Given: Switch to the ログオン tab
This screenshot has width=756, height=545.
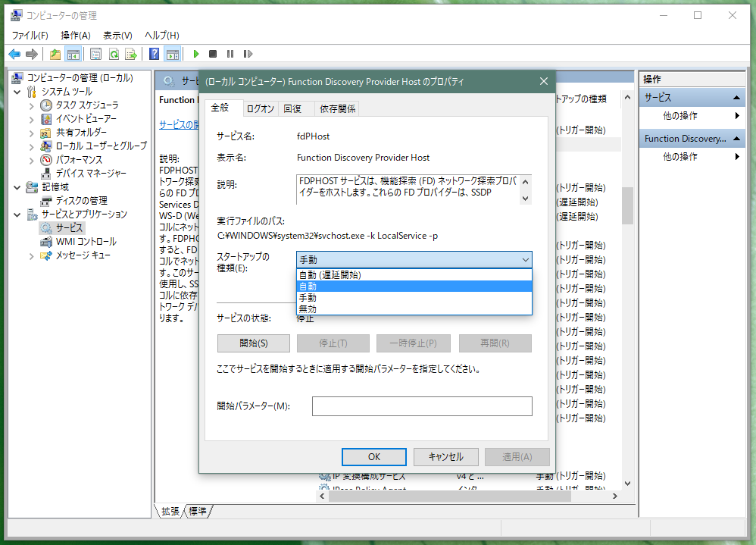Looking at the screenshot, I should 261,108.
